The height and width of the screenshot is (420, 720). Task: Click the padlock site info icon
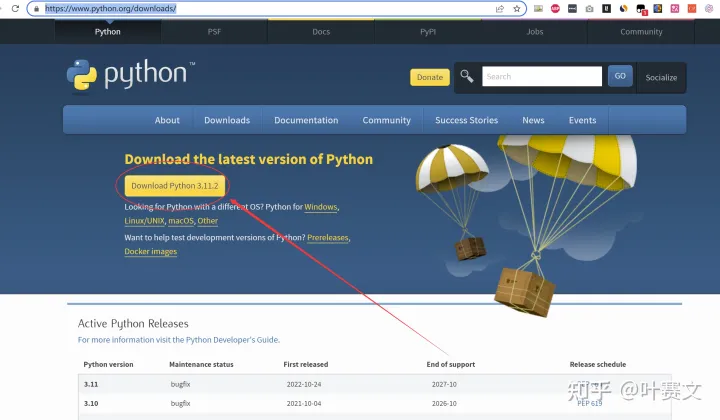36,9
